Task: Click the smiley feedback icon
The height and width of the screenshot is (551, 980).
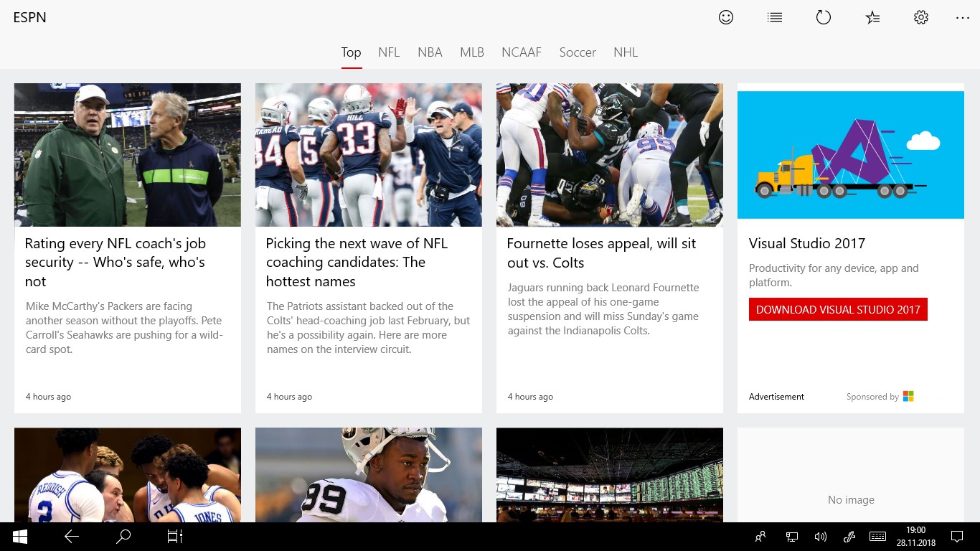Action: [726, 17]
